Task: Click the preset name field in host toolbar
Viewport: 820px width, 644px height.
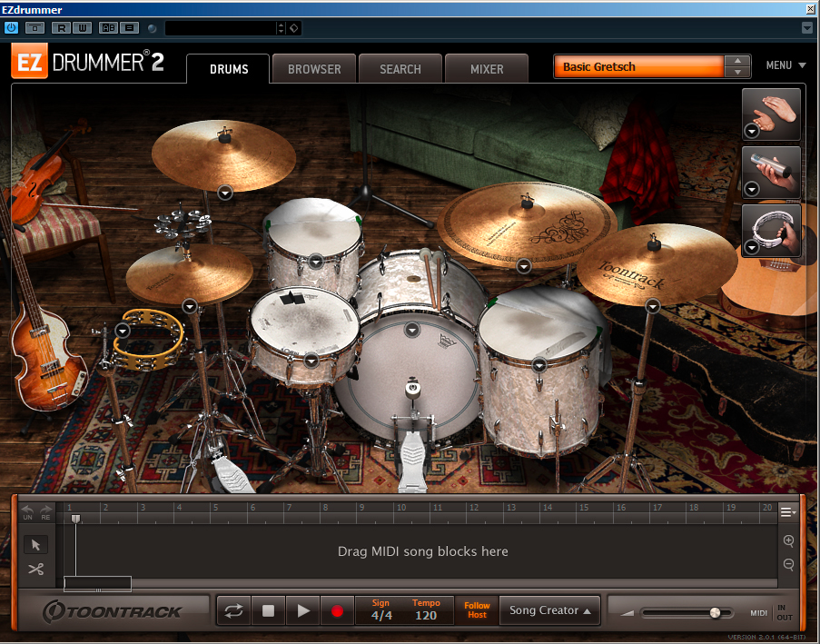Action: pyautogui.click(x=220, y=28)
